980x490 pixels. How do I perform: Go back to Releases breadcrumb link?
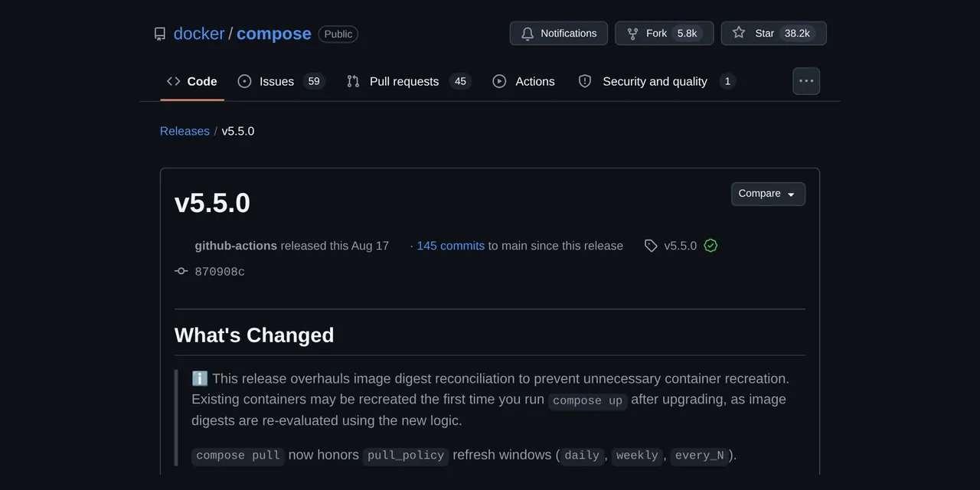coord(185,131)
